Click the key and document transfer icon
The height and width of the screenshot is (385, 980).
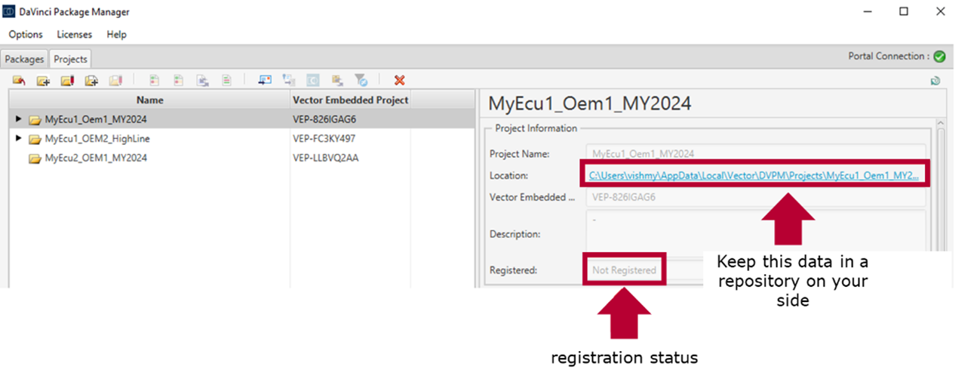(289, 80)
